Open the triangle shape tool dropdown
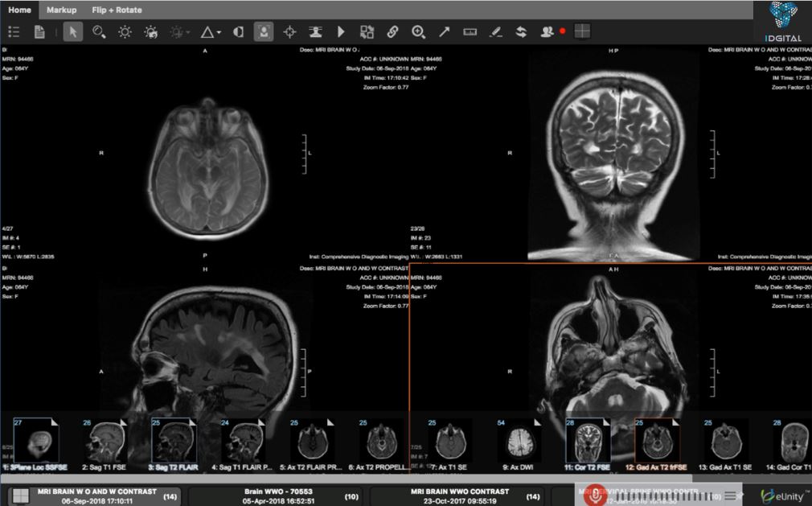Image resolution: width=812 pixels, height=506 pixels. click(210, 32)
